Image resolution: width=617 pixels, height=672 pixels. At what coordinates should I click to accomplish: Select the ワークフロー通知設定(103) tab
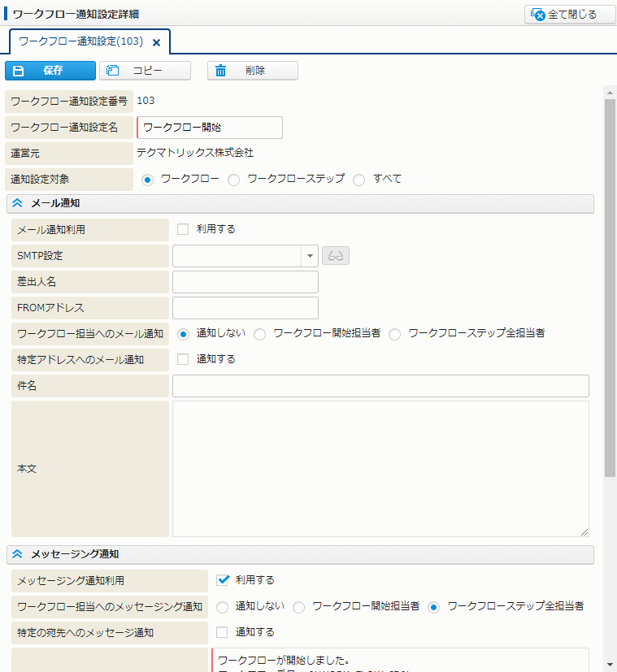[x=80, y=41]
